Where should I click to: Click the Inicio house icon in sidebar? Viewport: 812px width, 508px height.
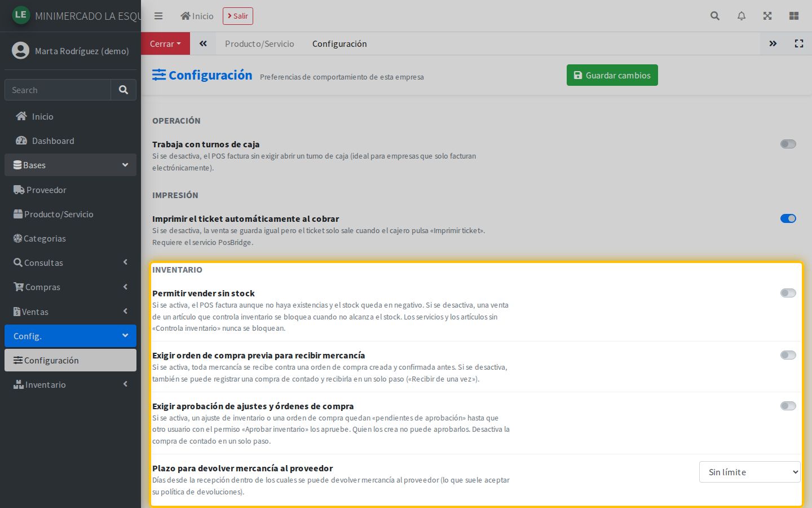(21, 116)
